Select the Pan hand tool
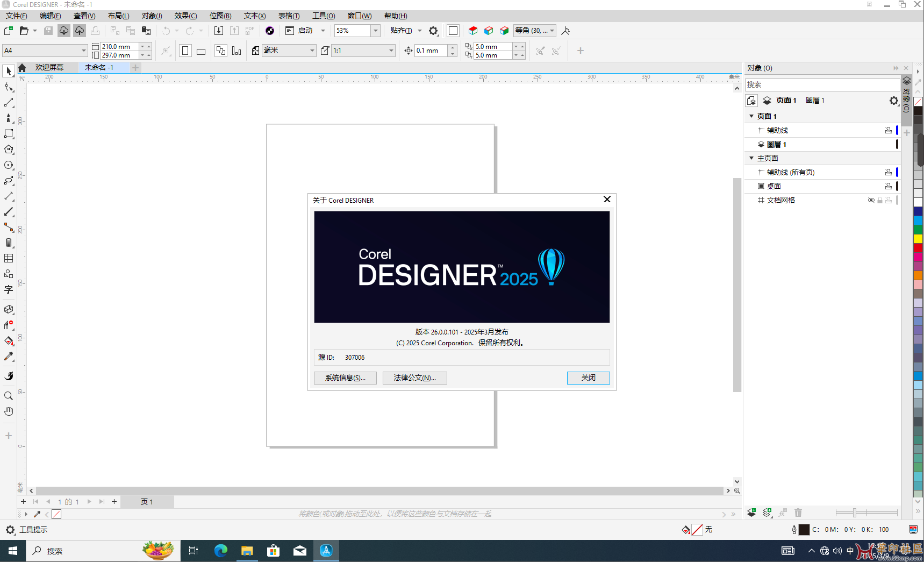Screen dimensions: 924x562 (x=9, y=411)
